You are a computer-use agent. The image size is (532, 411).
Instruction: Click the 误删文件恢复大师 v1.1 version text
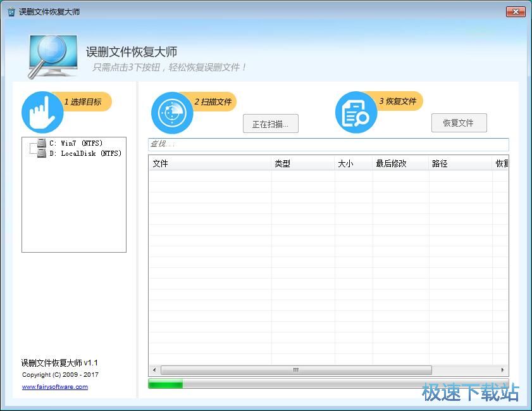[59, 363]
